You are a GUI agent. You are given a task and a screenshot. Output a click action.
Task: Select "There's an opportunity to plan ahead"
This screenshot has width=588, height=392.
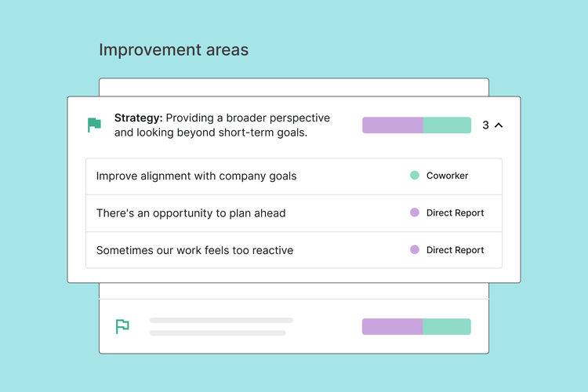click(191, 213)
